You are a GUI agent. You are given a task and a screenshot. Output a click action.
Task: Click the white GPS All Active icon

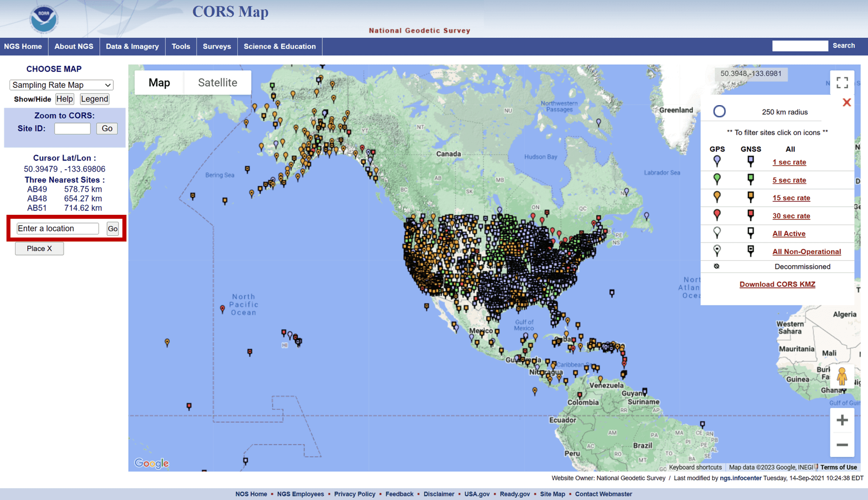(x=717, y=233)
